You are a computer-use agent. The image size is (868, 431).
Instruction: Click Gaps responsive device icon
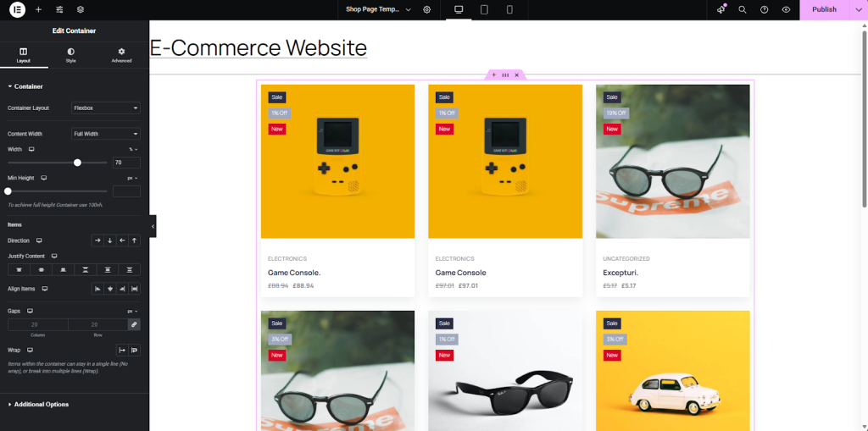pyautogui.click(x=30, y=312)
